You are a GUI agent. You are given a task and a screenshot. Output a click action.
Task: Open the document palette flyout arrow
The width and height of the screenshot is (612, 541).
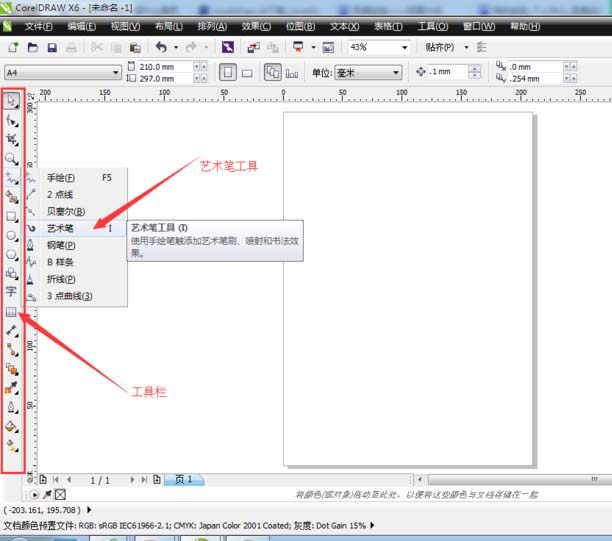click(34, 495)
